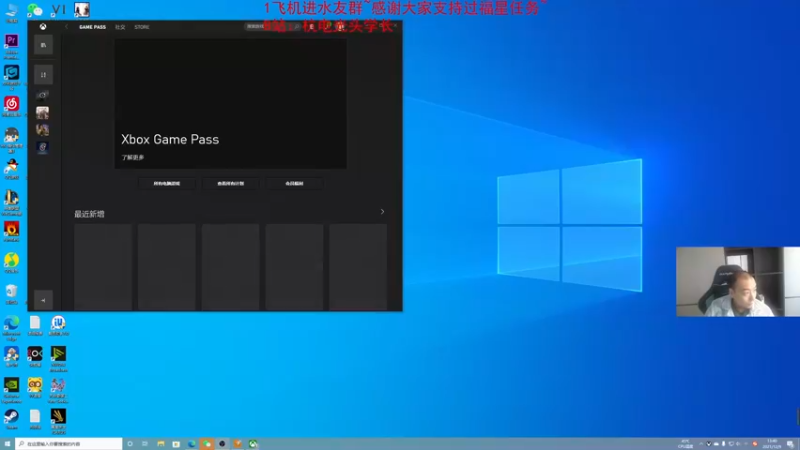This screenshot has width=800, height=450.
Task: Open the blue iU desktop icon
Action: click(x=58, y=325)
